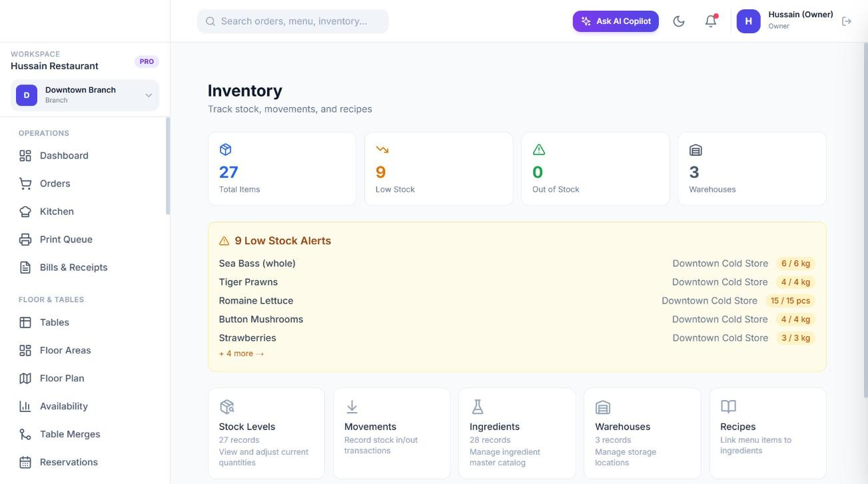Click the Button Mushrooms alert
Viewport: 868px width, 484px height.
(517, 320)
